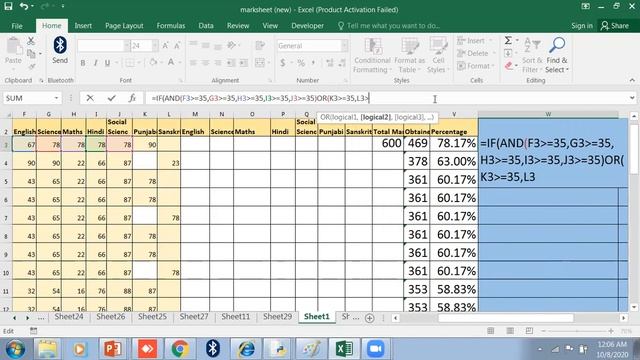This screenshot has width=640, height=360.
Task: Open the font name dropdown
Action: 127,46
